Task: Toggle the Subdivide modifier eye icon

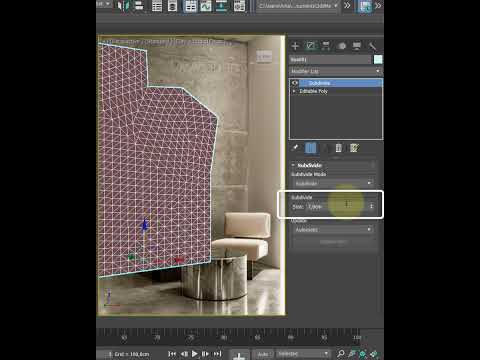Action: (295, 83)
